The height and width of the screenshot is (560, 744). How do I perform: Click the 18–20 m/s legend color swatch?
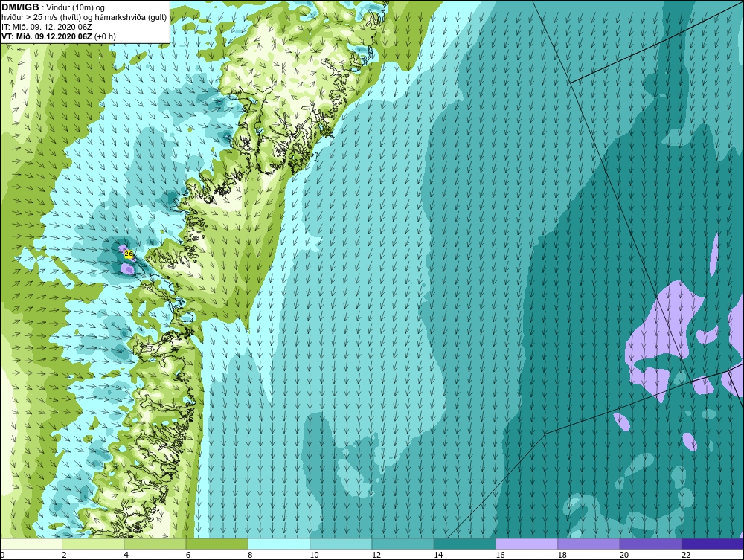(589, 544)
